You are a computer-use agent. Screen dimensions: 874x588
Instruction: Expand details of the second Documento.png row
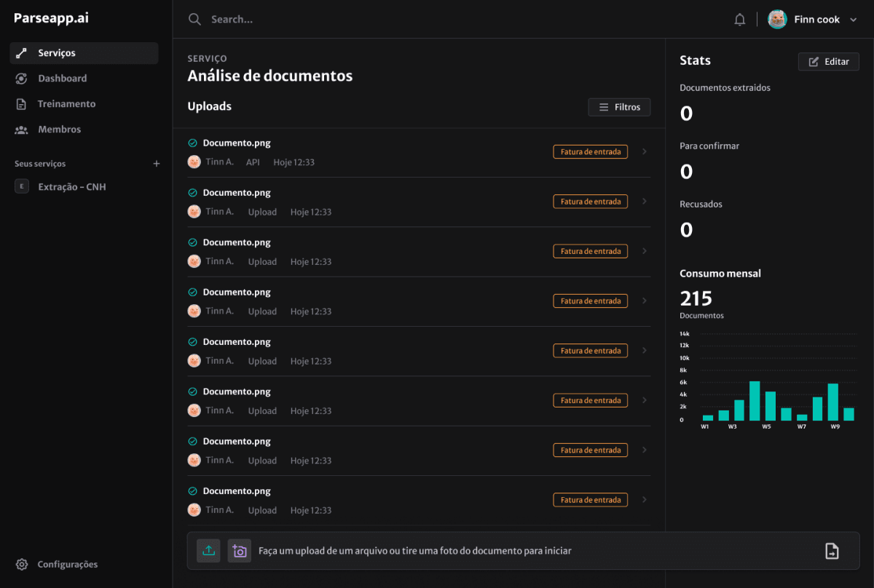coord(644,201)
